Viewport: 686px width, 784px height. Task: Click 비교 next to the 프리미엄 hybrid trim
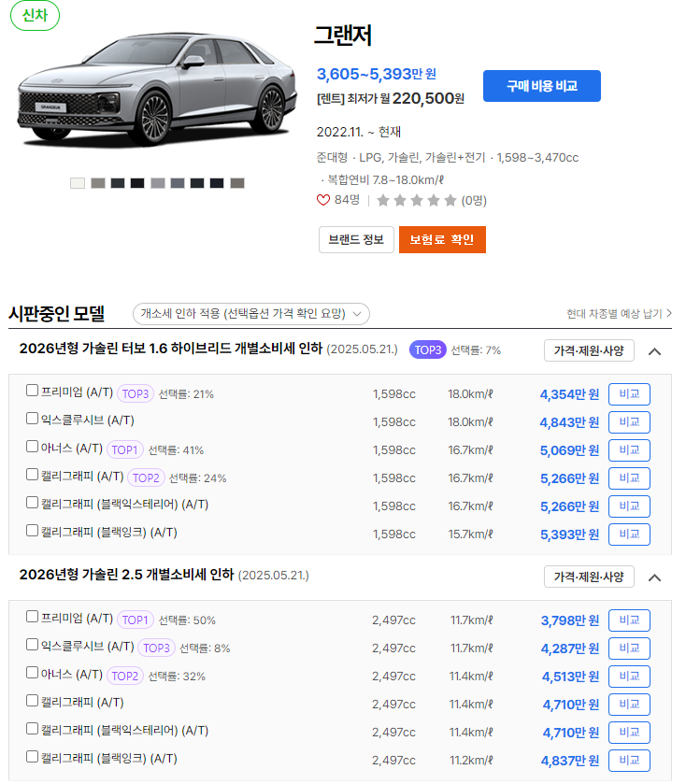(627, 393)
